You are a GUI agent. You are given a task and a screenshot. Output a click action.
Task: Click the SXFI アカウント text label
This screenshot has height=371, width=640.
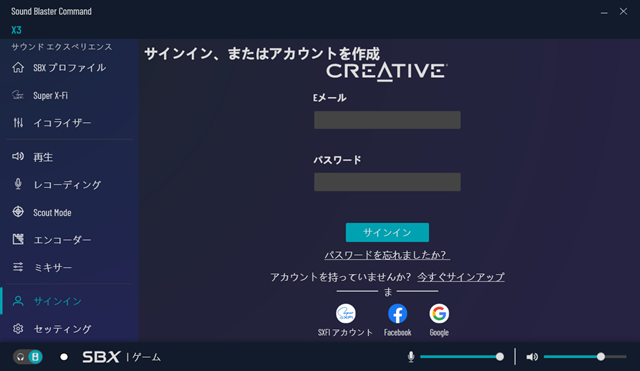pyautogui.click(x=345, y=333)
